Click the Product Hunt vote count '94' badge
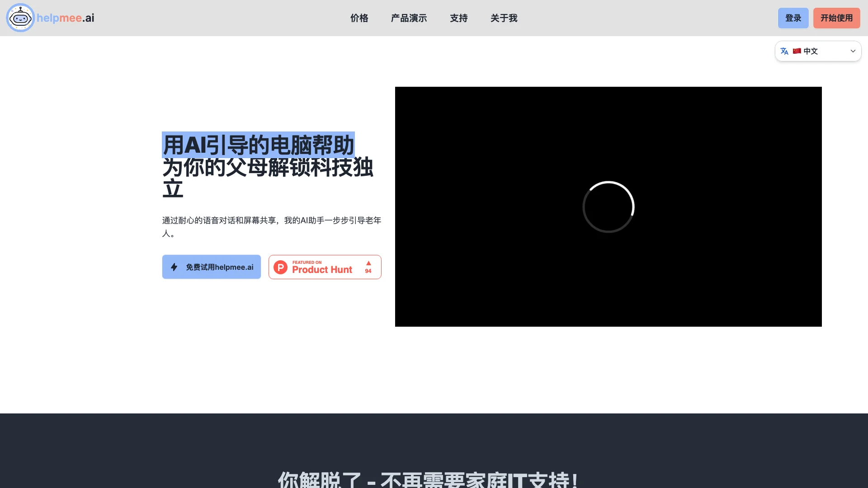868x488 pixels. (368, 271)
